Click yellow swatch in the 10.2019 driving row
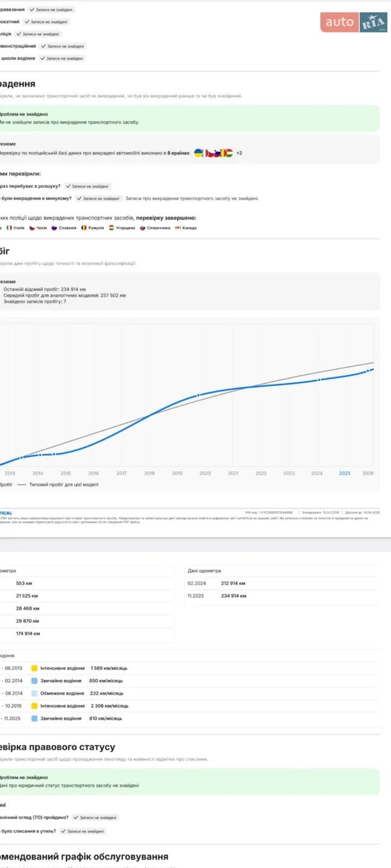391x868 pixels. coord(34,706)
